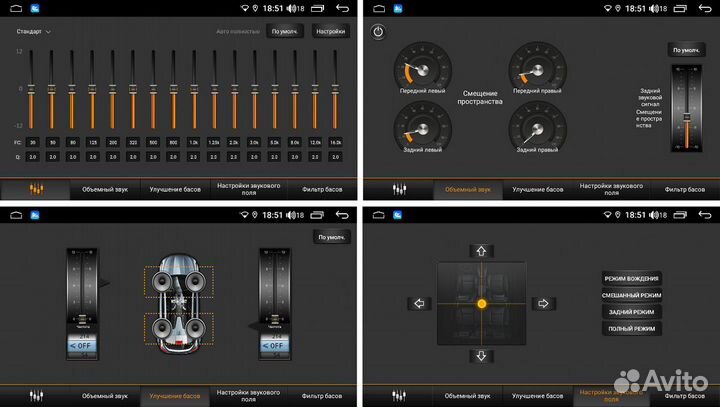Image resolution: width=720 pixels, height=407 pixels.
Task: Switch to Фильтр басов tab on equalizer screen
Action: (x=322, y=189)
